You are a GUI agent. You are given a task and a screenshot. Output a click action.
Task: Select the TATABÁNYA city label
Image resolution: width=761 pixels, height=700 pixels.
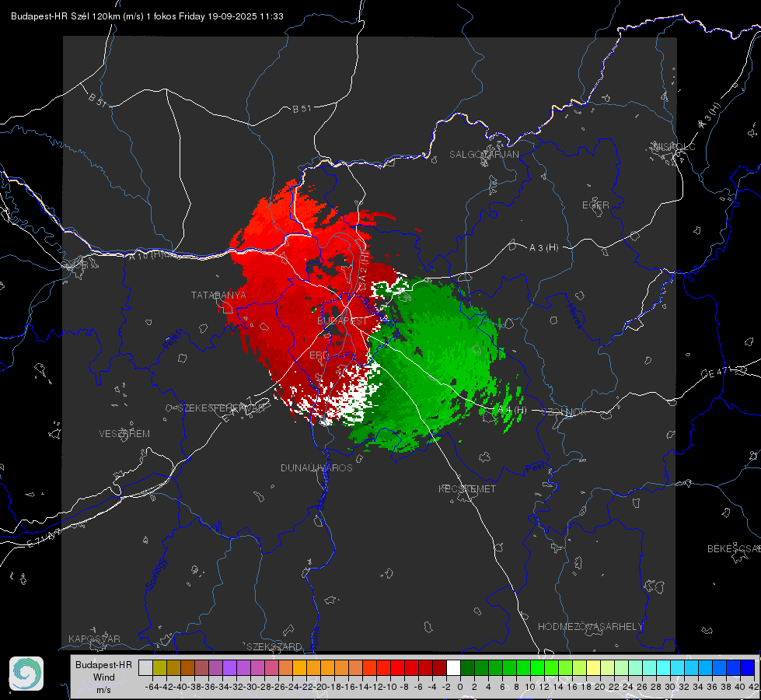(218, 295)
